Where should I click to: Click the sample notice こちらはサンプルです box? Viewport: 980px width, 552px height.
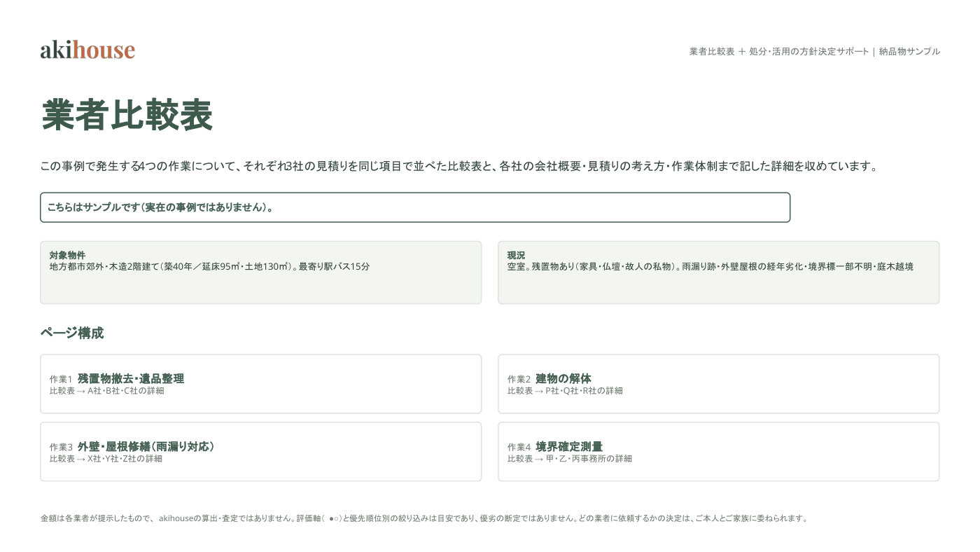point(415,207)
